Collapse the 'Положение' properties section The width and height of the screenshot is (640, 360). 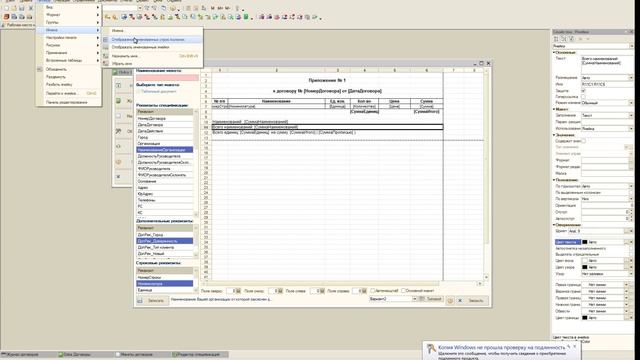[554, 180]
